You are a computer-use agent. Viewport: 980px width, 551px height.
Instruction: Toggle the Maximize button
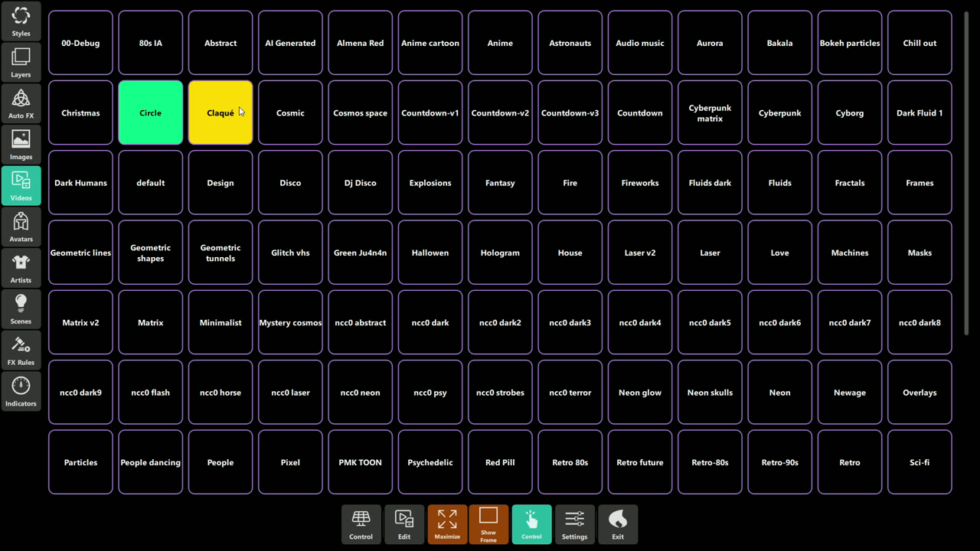447,524
